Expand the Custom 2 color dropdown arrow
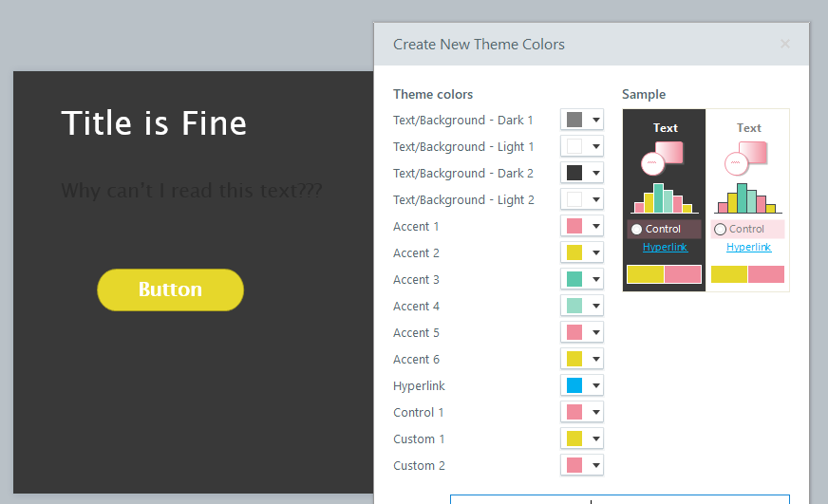 tap(595, 466)
